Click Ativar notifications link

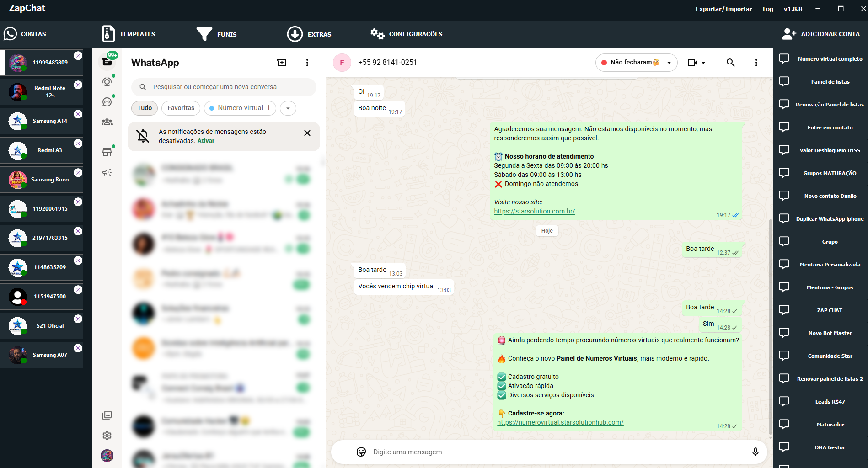(206, 141)
